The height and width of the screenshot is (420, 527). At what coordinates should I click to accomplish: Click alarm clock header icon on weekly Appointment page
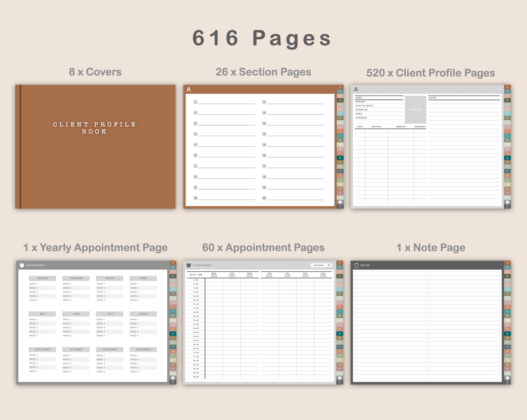(189, 265)
